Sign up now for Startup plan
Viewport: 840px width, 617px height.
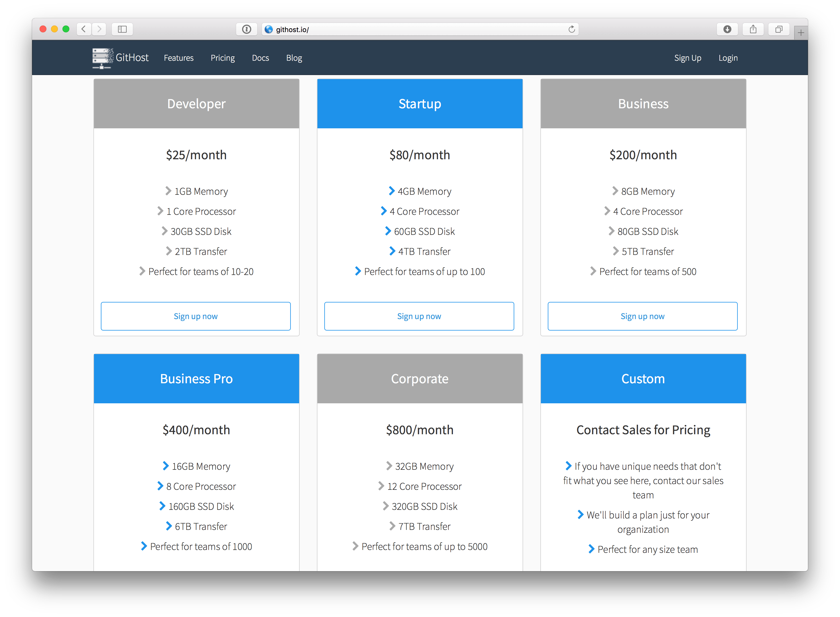pyautogui.click(x=419, y=316)
